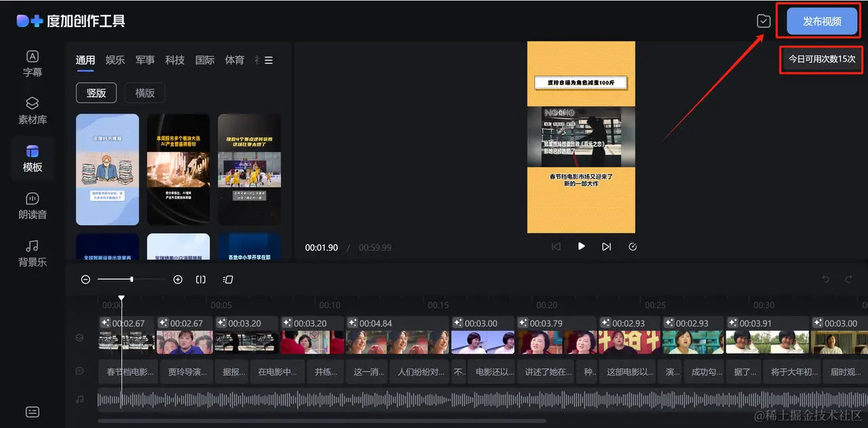Image resolution: width=868 pixels, height=428 pixels.
Task: Choose the 全球智能设备 template thumbnail
Action: click(x=107, y=247)
